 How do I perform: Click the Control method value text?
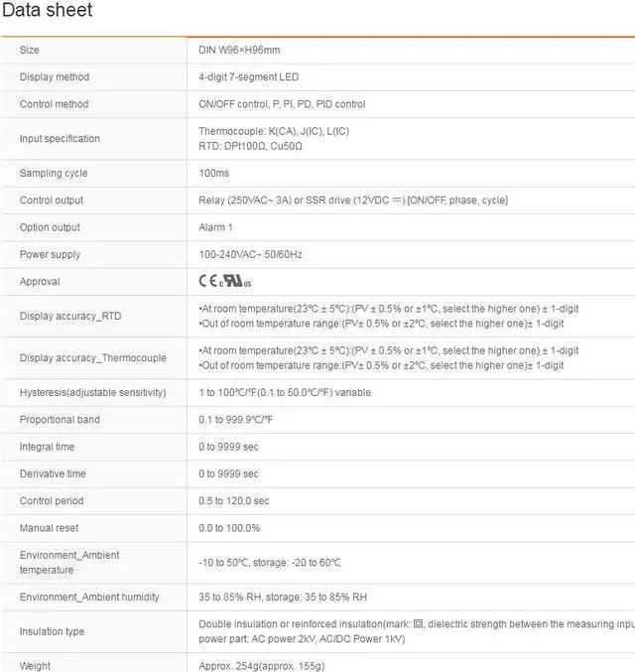(x=282, y=104)
